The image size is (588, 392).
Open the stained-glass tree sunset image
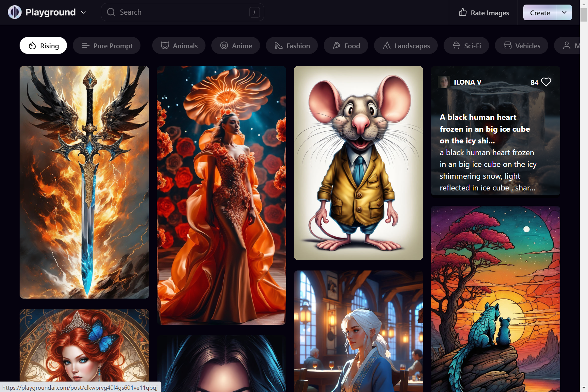pos(495,299)
